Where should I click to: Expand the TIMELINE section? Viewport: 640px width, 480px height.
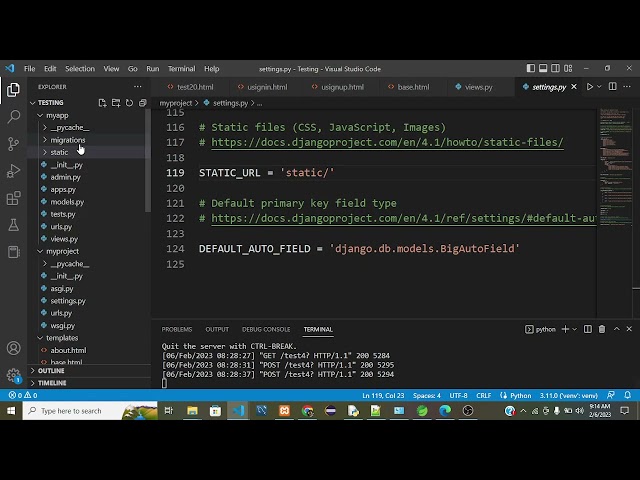click(52, 383)
